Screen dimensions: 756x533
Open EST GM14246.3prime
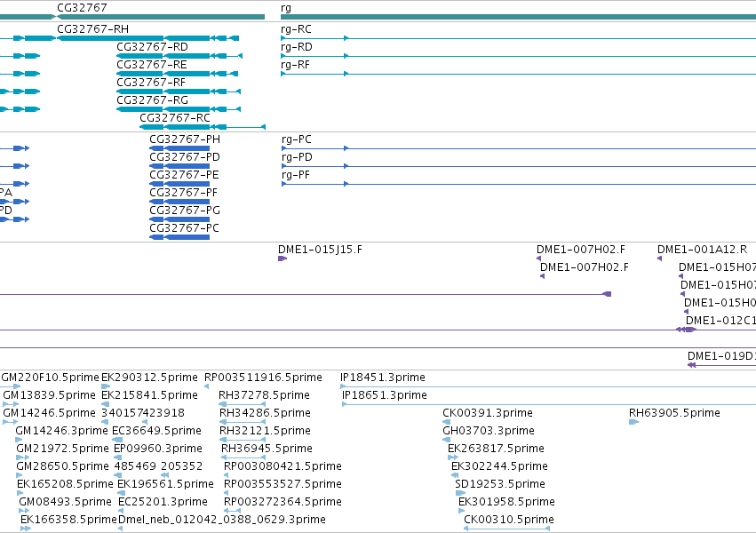point(61,431)
